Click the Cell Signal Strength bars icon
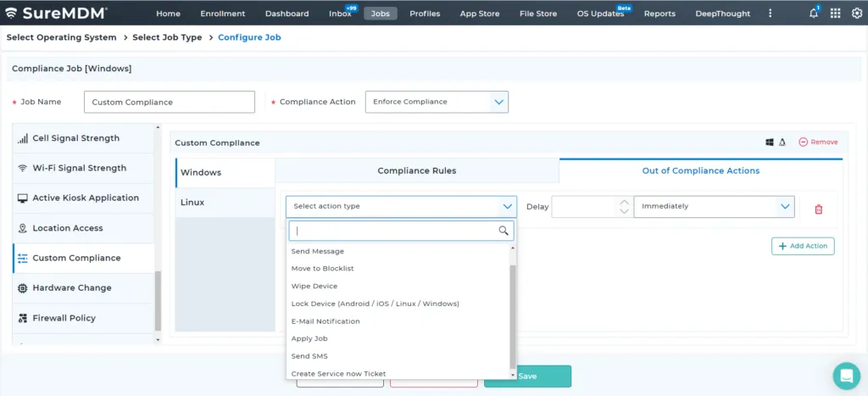The image size is (868, 396). [x=23, y=138]
